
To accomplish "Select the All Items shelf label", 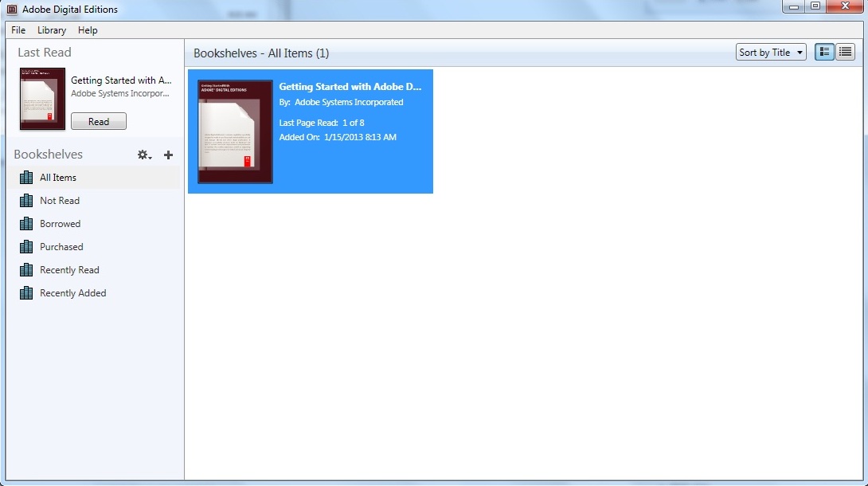I will (x=58, y=178).
